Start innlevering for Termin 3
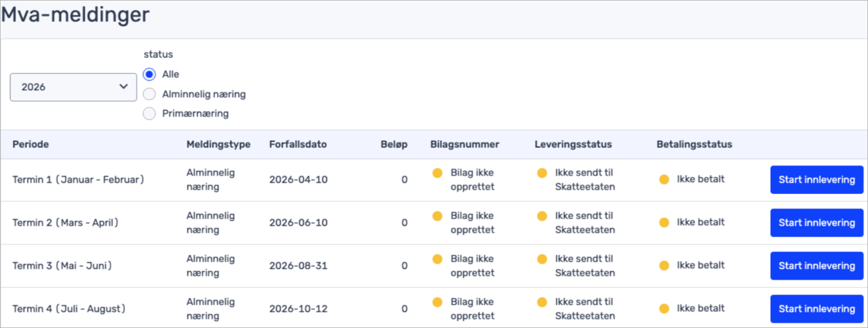This screenshot has width=868, height=328. pyautogui.click(x=817, y=266)
